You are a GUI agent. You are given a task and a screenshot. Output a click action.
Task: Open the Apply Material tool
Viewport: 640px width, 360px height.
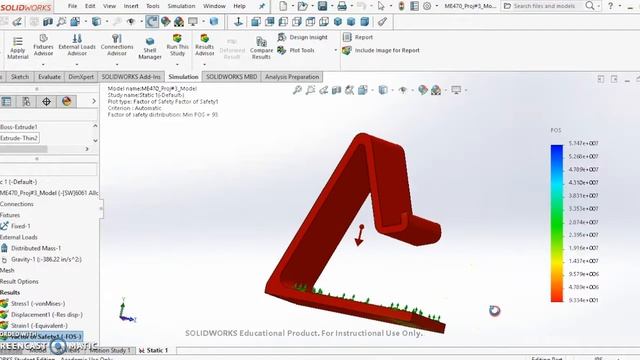coord(18,48)
